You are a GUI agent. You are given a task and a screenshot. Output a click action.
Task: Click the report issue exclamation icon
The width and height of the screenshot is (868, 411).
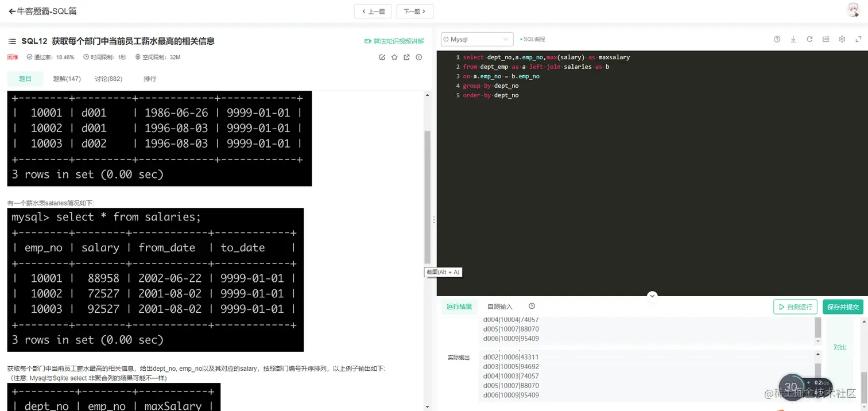(419, 57)
